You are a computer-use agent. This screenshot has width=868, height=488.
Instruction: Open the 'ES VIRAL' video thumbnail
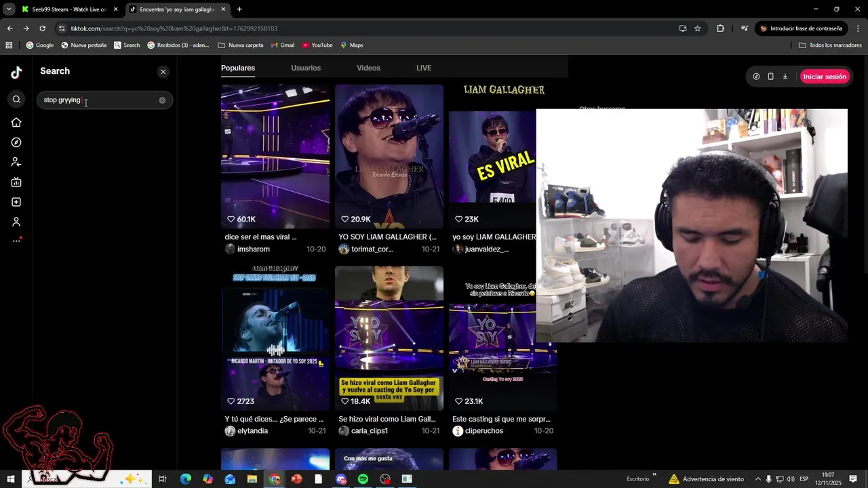[492, 157]
